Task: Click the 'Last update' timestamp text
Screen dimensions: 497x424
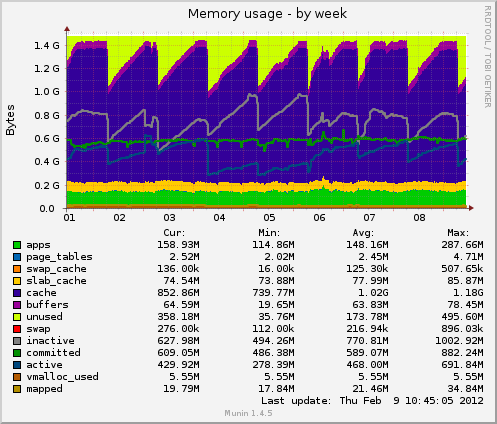Action: (x=372, y=400)
